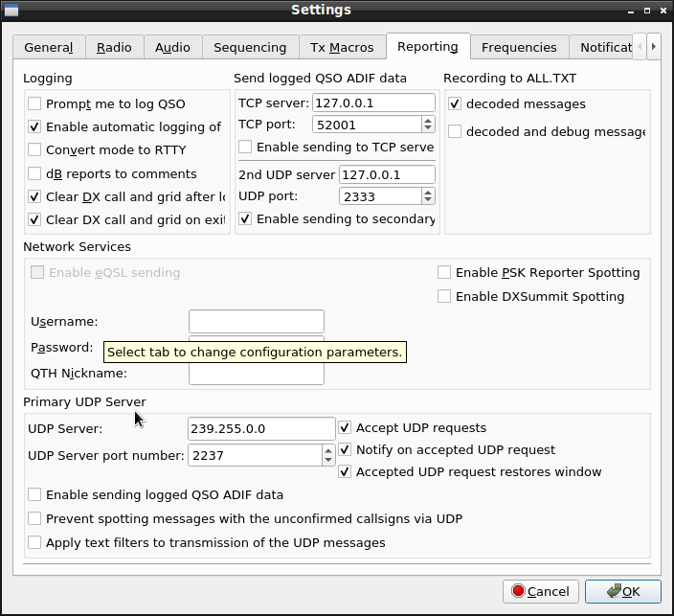Open the window menu icon in title bar

pos(11,11)
